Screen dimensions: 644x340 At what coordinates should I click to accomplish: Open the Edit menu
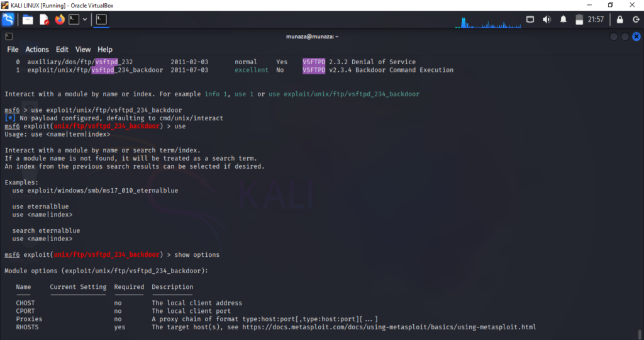[x=62, y=49]
